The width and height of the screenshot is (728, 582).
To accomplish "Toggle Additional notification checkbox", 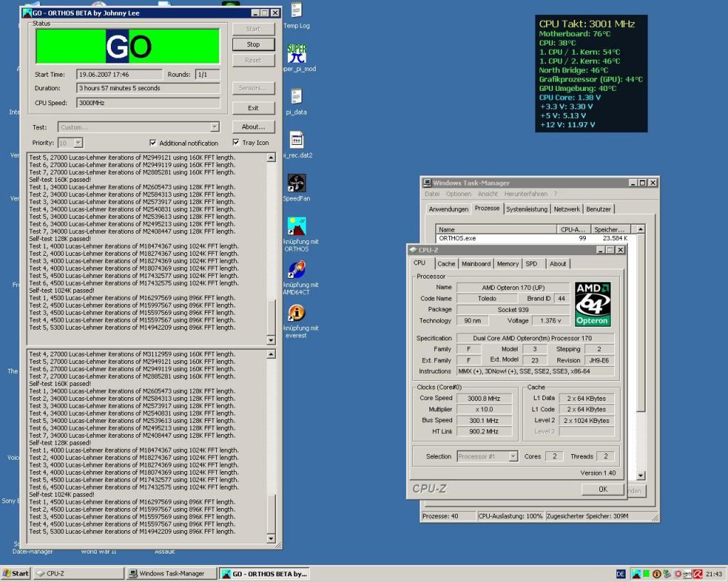I will [x=153, y=143].
